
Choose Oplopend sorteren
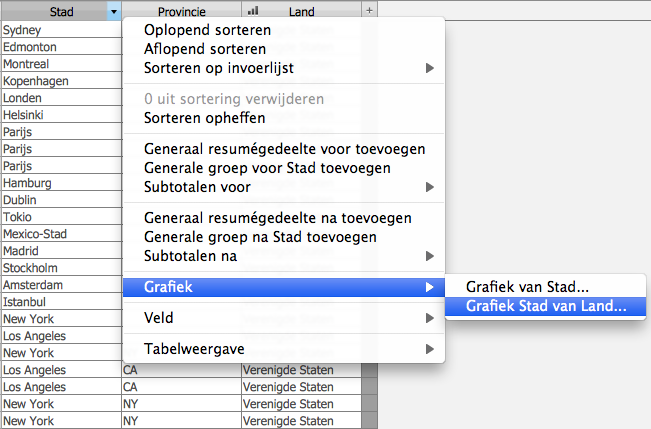point(284,30)
